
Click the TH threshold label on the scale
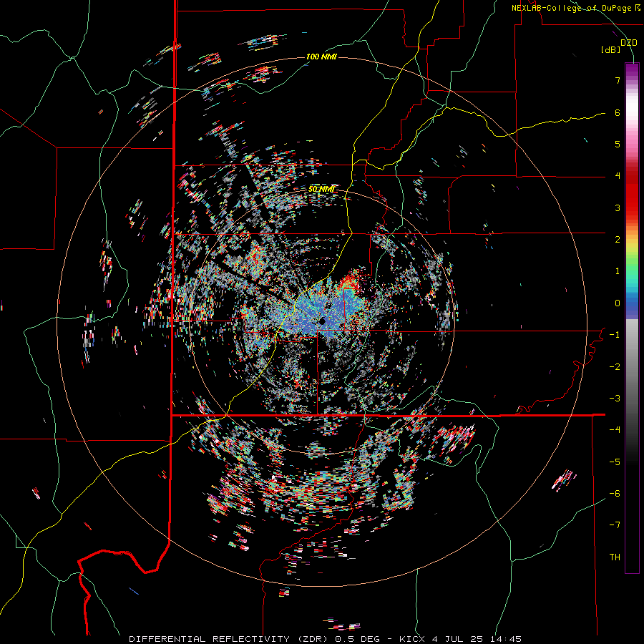click(615, 557)
